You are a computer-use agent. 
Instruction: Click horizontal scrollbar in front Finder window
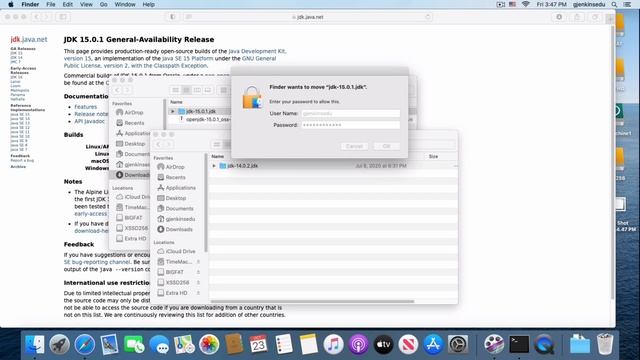coord(312,301)
